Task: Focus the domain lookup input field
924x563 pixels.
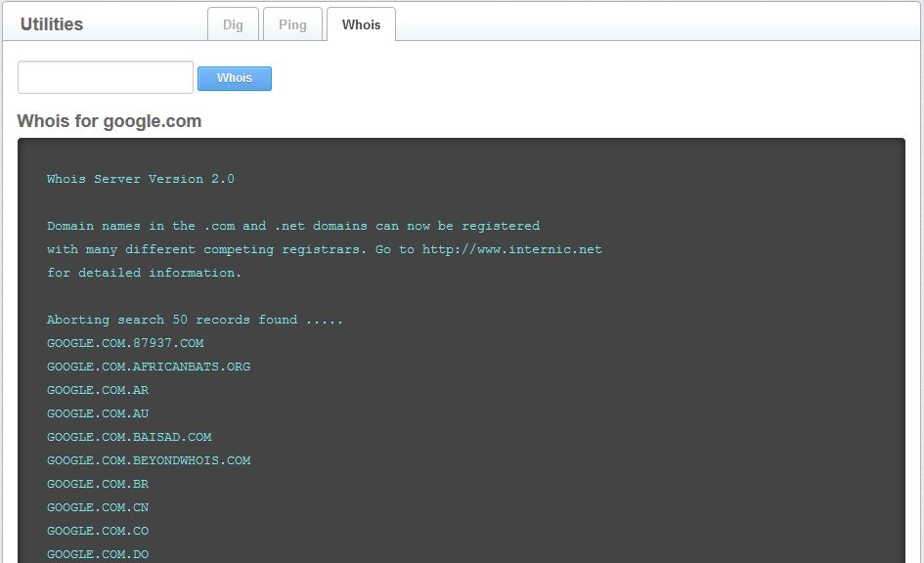Action: [106, 77]
